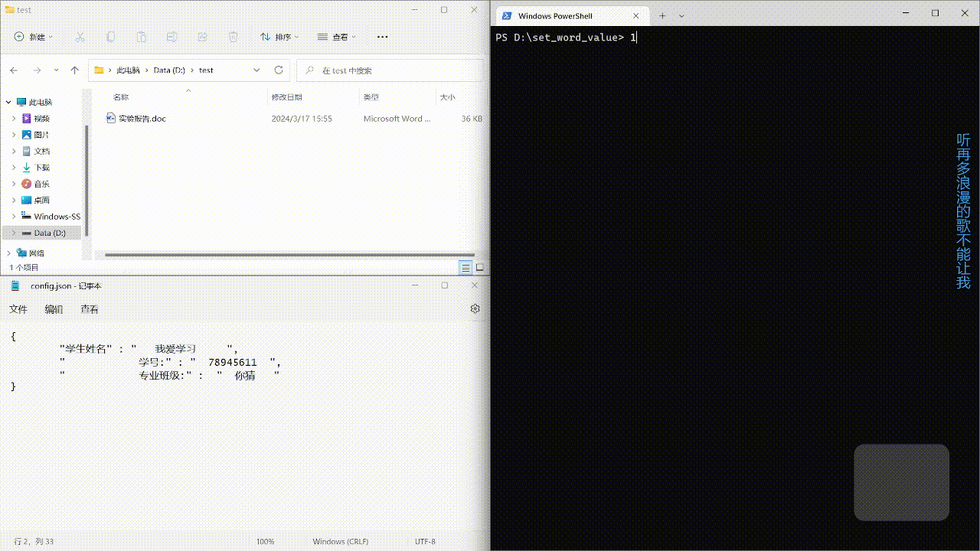Close the Windows PowerShell tab
Image resolution: width=980 pixels, height=551 pixels.
pos(636,16)
